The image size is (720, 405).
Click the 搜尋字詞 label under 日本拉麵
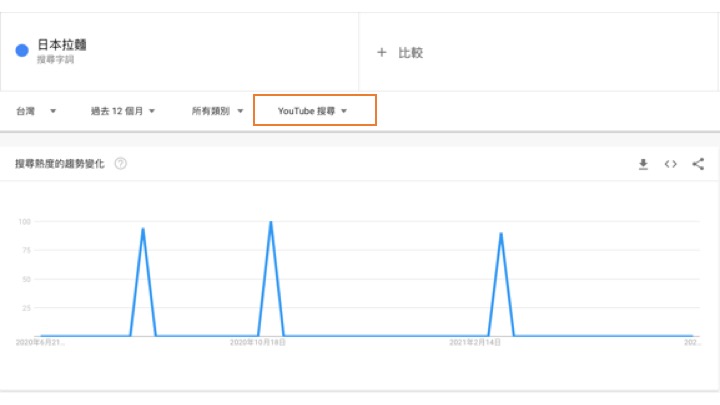[55, 60]
